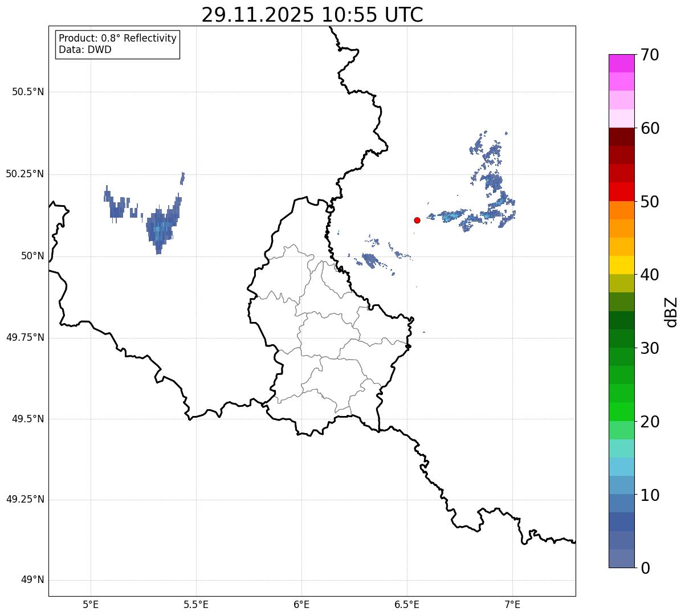This screenshot has height=616, width=685.
Task: Click the colorbar tick label 0
Action: tap(645, 568)
